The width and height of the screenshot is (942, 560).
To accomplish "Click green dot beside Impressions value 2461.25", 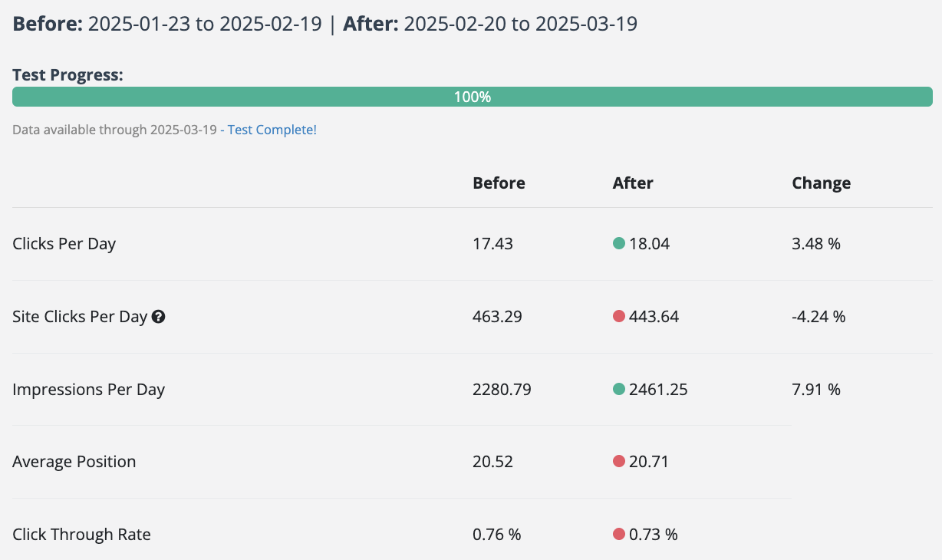I will [x=619, y=389].
